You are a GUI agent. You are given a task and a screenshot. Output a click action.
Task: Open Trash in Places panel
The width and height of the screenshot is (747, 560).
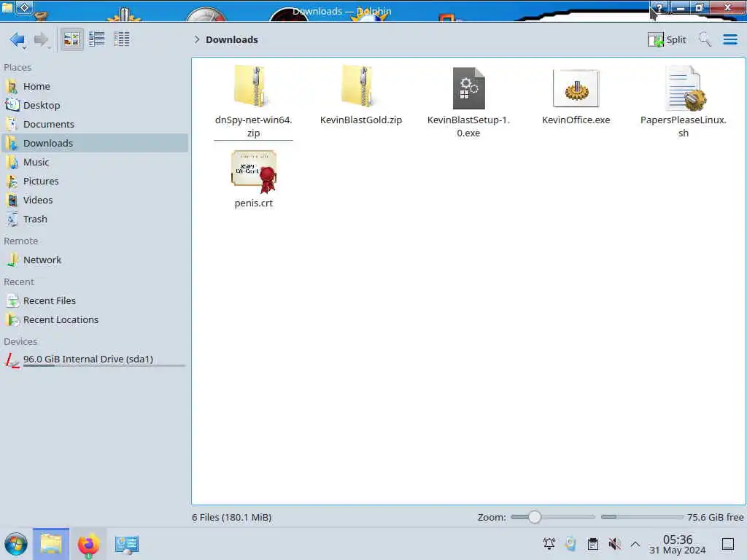click(x=94, y=219)
